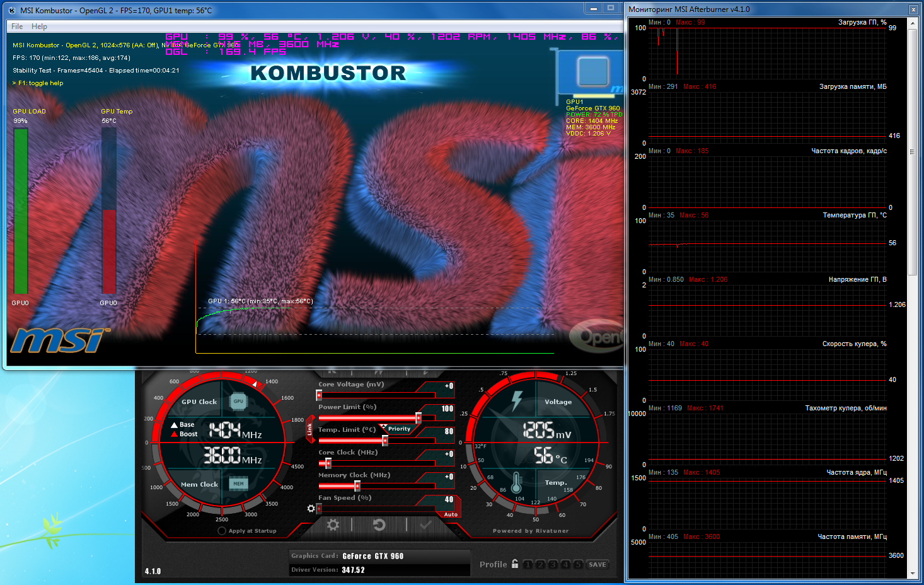Click the "Загрузка памяти, МБ" graph label
Viewport: 924px width, 585px height.
(x=853, y=86)
